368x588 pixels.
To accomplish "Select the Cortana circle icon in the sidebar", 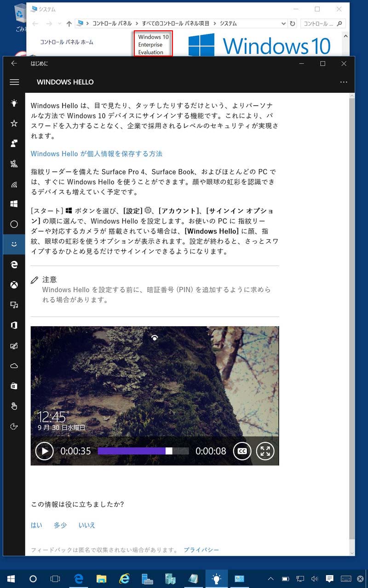I will [14, 224].
